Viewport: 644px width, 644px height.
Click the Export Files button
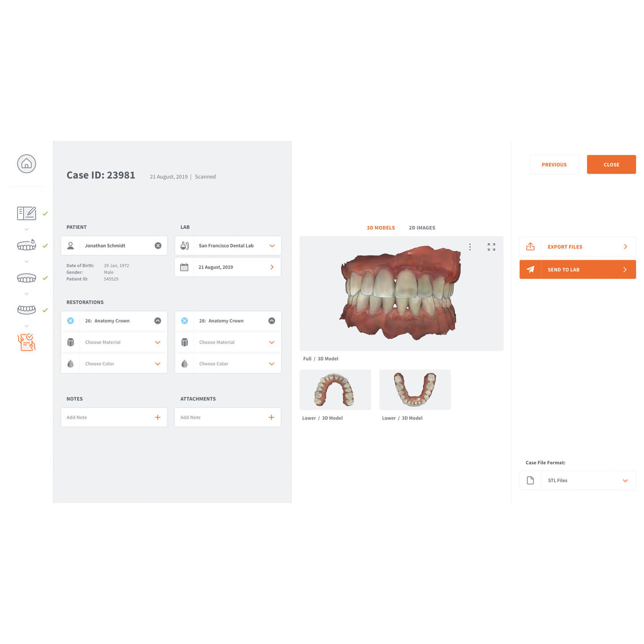pyautogui.click(x=577, y=246)
